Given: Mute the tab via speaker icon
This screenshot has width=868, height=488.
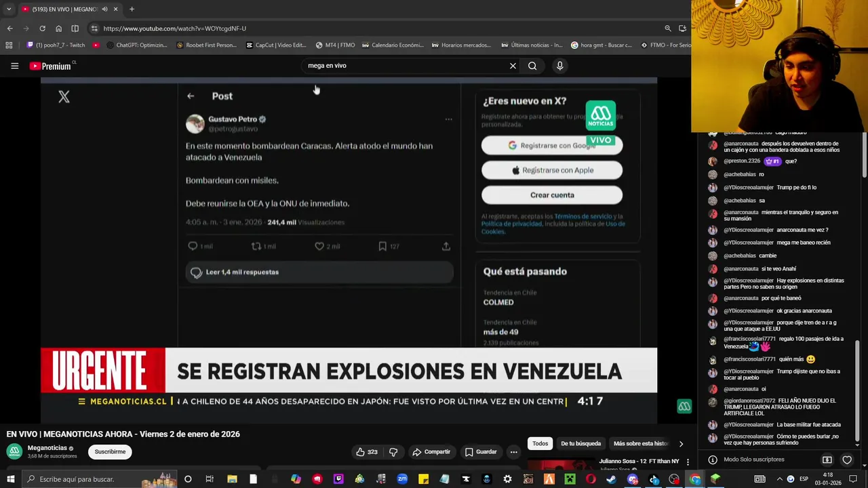Looking at the screenshot, I should pos(104,9).
